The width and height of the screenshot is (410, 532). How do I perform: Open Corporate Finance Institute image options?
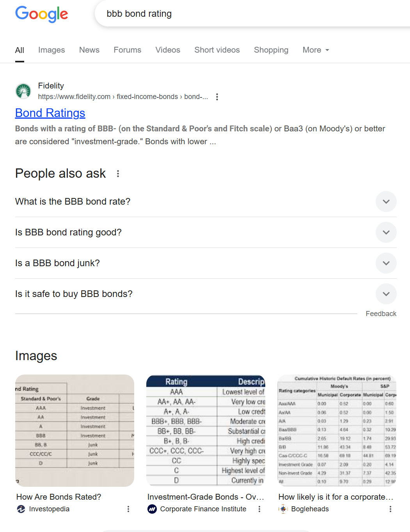tap(259, 509)
